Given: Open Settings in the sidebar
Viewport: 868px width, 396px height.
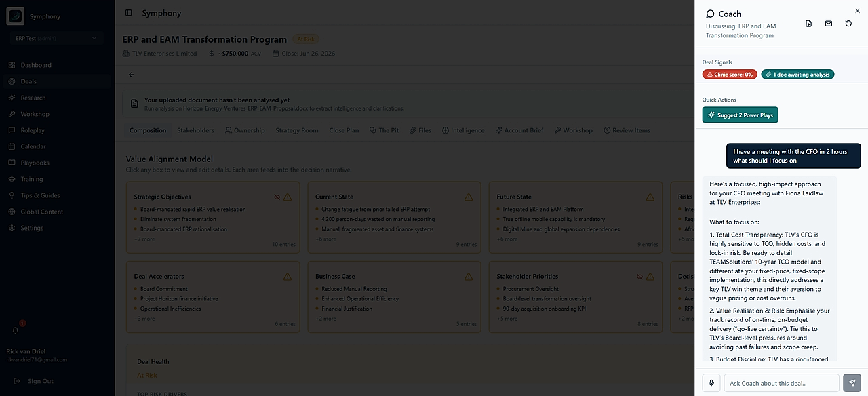Looking at the screenshot, I should tap(32, 228).
